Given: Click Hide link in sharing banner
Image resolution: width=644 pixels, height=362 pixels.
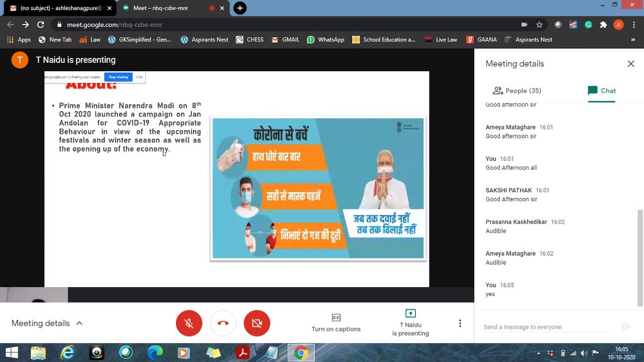Looking at the screenshot, I should coord(139,77).
